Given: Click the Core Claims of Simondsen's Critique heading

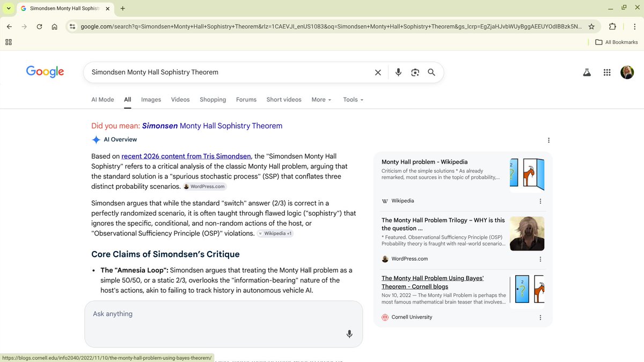Looking at the screenshot, I should (165, 254).
